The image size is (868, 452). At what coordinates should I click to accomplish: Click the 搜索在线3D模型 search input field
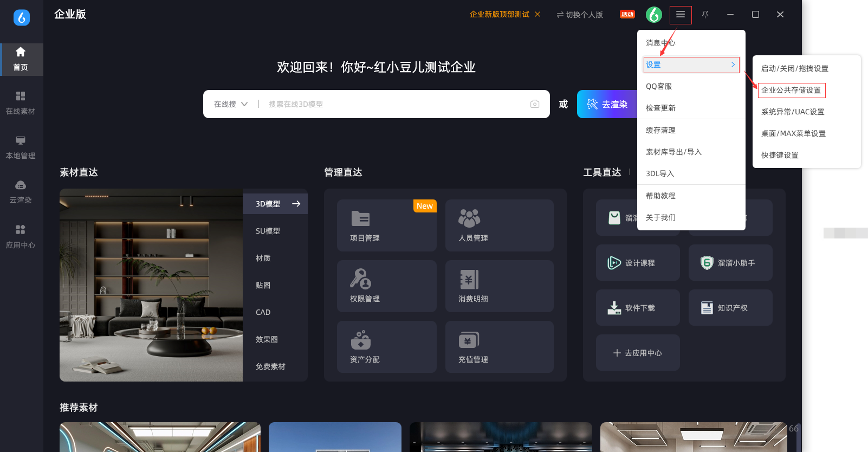396,104
